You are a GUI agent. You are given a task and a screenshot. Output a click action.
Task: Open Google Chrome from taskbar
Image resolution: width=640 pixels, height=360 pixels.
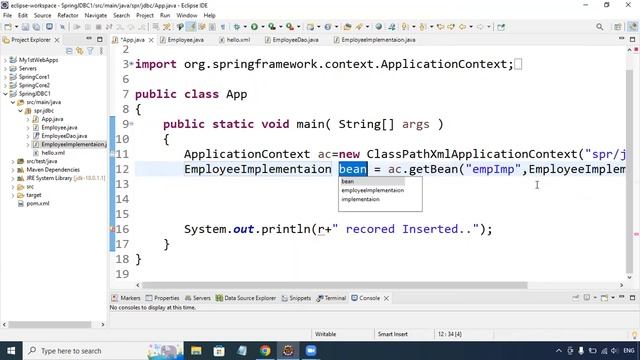click(x=265, y=351)
